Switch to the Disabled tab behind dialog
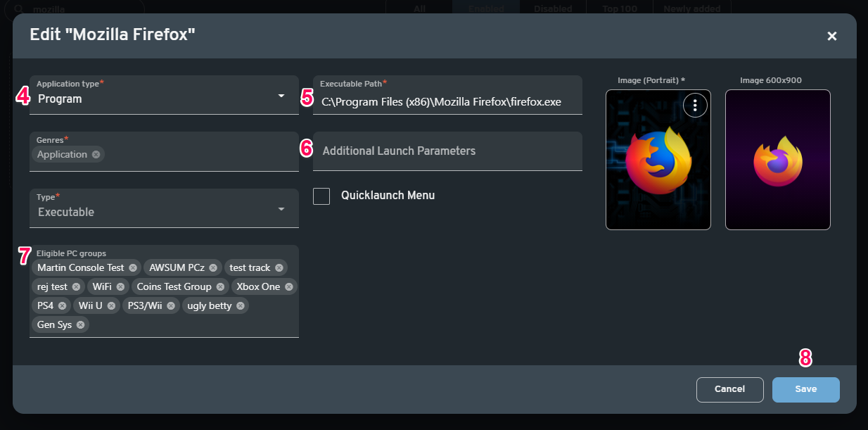 (x=553, y=8)
